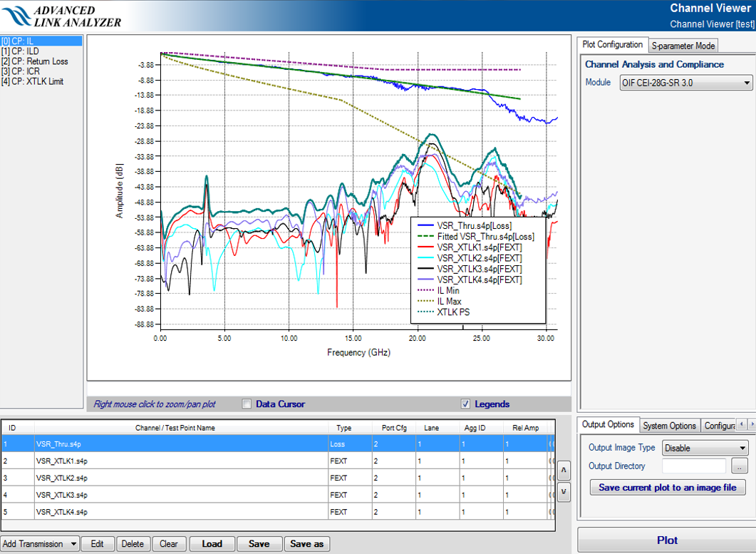This screenshot has height=554, width=756.
Task: Switch to the S-parameter Mode tab
Action: coord(683,46)
